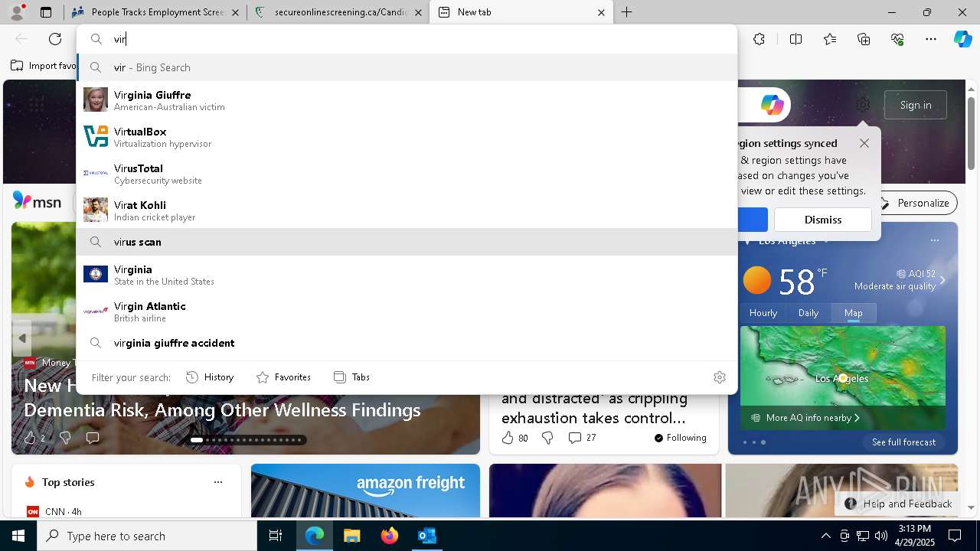The width and height of the screenshot is (980, 551).
Task: Open Split screen icon
Action: point(795,39)
